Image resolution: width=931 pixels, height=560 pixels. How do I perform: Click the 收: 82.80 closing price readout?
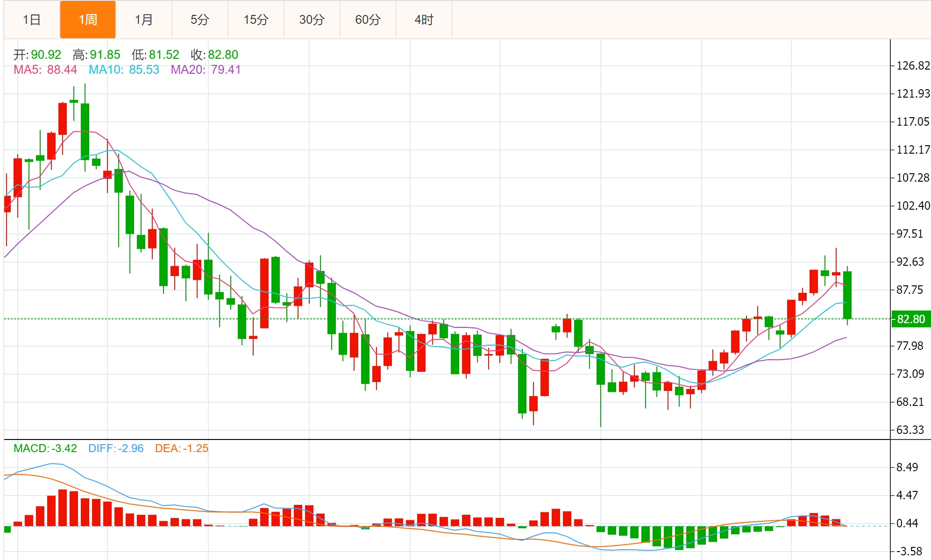(x=214, y=55)
